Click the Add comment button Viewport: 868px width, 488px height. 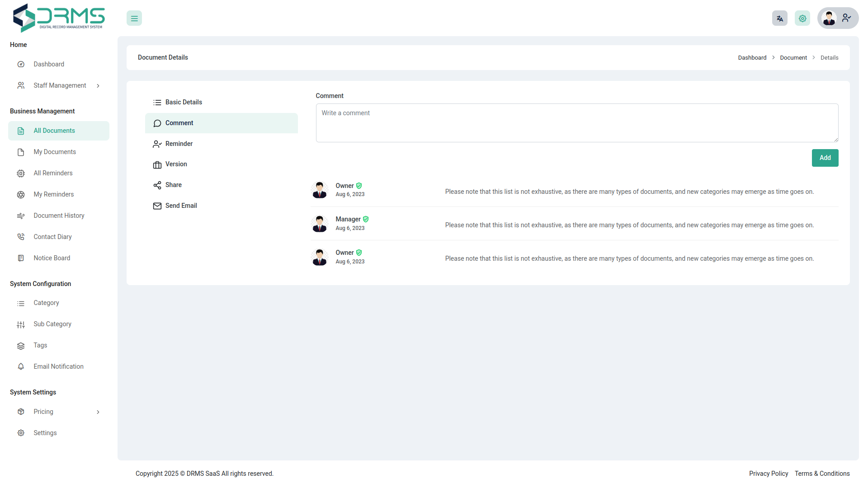825,158
